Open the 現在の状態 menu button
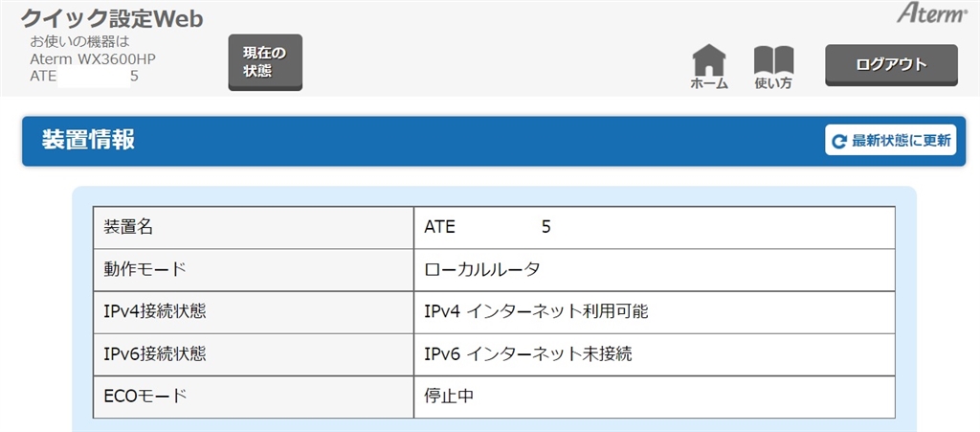Screen dimensions: 980x432 pos(265,61)
